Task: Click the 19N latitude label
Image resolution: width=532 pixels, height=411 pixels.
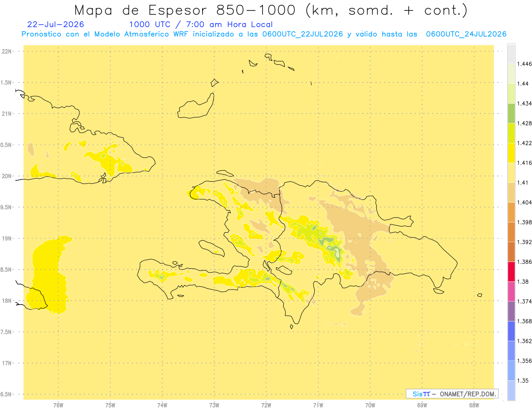Action: pos(8,239)
